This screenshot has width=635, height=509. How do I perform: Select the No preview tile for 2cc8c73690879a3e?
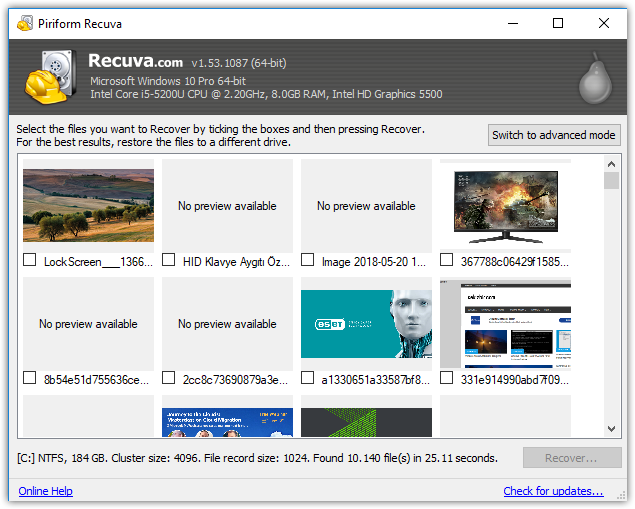click(x=227, y=324)
